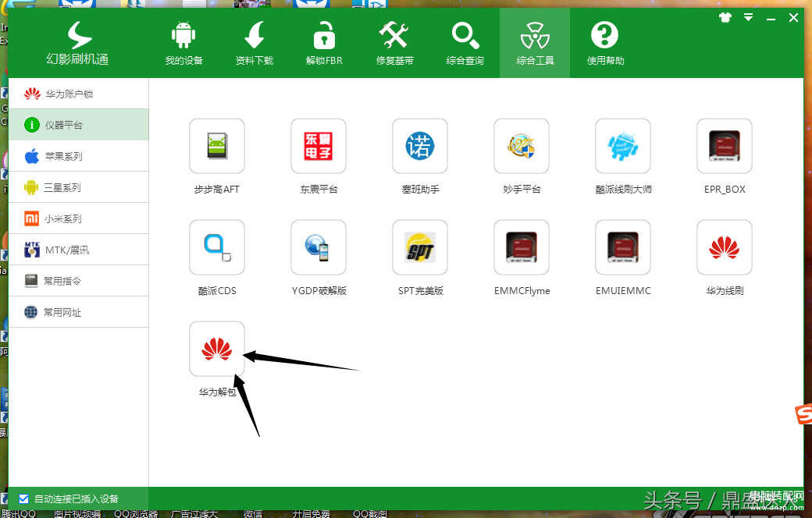Switch to 解锁FBR tab
This screenshot has width=812, height=518.
324,44
